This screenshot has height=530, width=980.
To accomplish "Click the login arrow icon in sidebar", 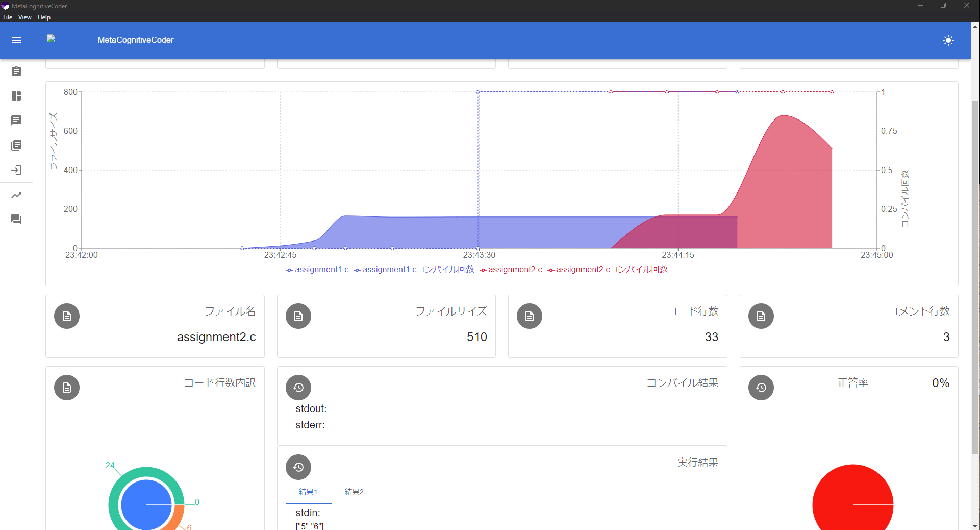I will coord(16,170).
